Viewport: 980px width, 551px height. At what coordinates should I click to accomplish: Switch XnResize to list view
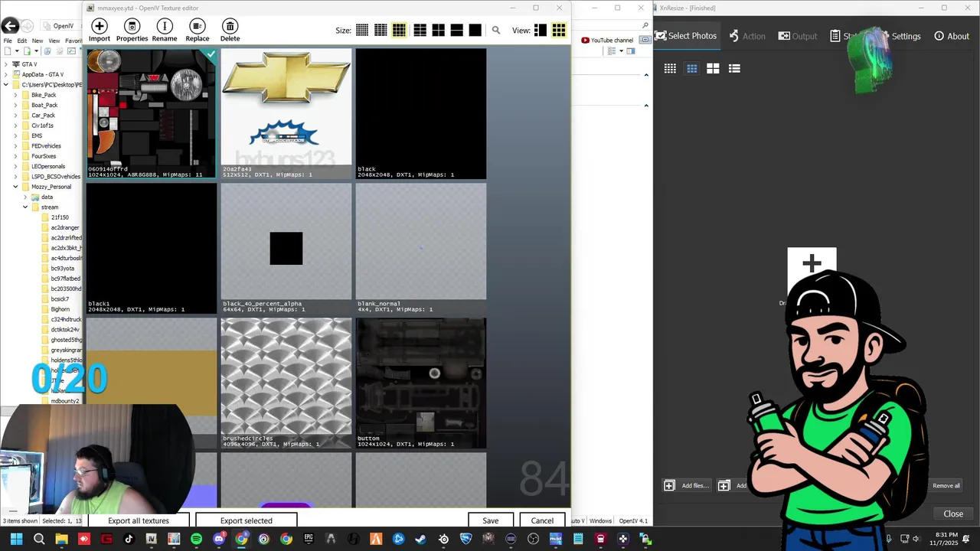click(x=734, y=68)
